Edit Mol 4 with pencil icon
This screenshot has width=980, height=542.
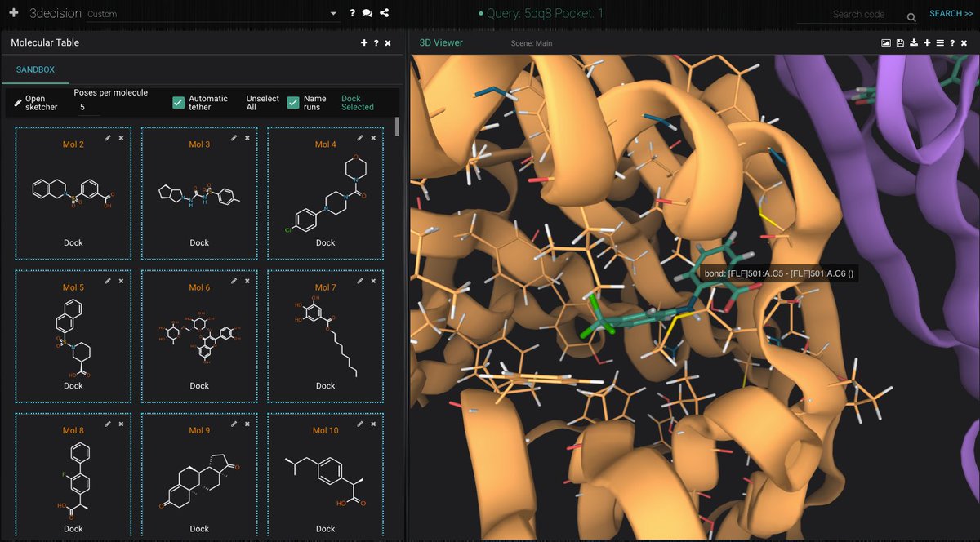[360, 138]
